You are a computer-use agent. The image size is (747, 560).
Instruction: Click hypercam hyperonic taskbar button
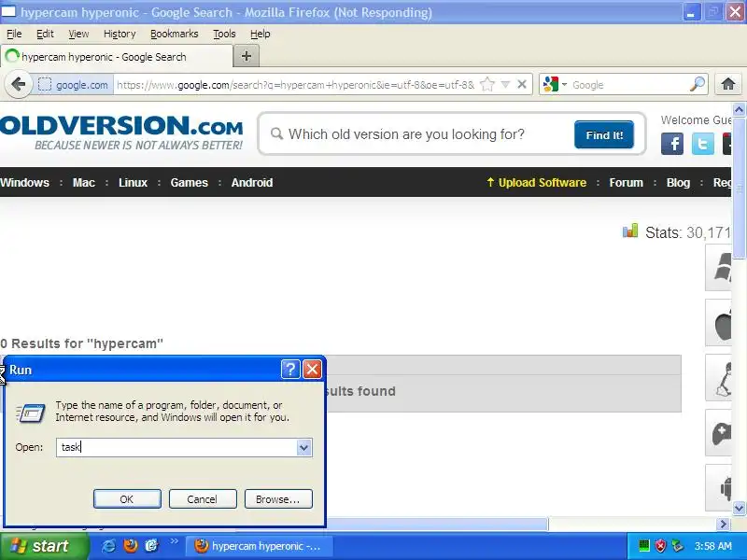click(x=259, y=546)
